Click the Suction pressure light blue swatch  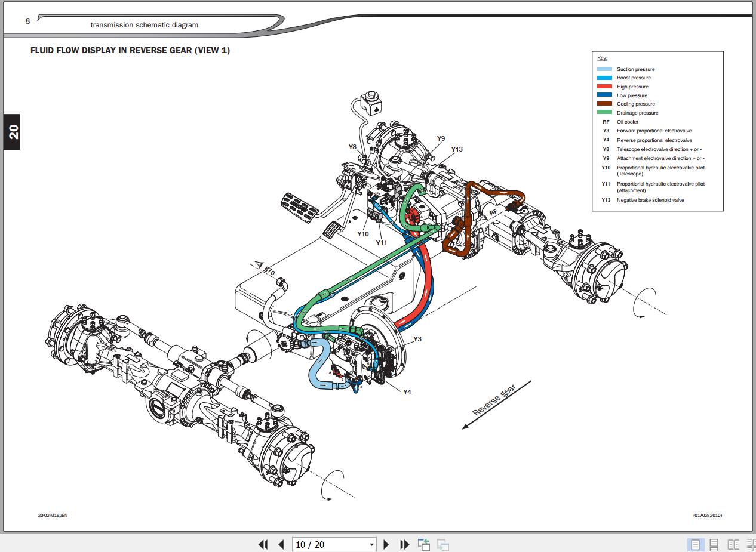(604, 69)
